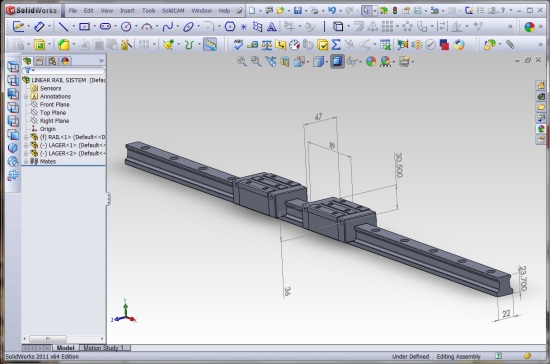
Task: Select the Ellipse sketch tool
Action: [189, 27]
